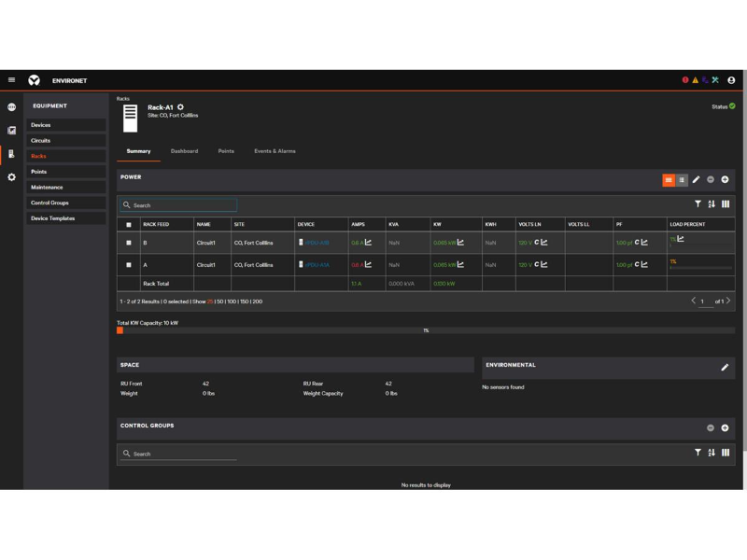
Task: Focus the Power table search field
Action: tap(178, 204)
